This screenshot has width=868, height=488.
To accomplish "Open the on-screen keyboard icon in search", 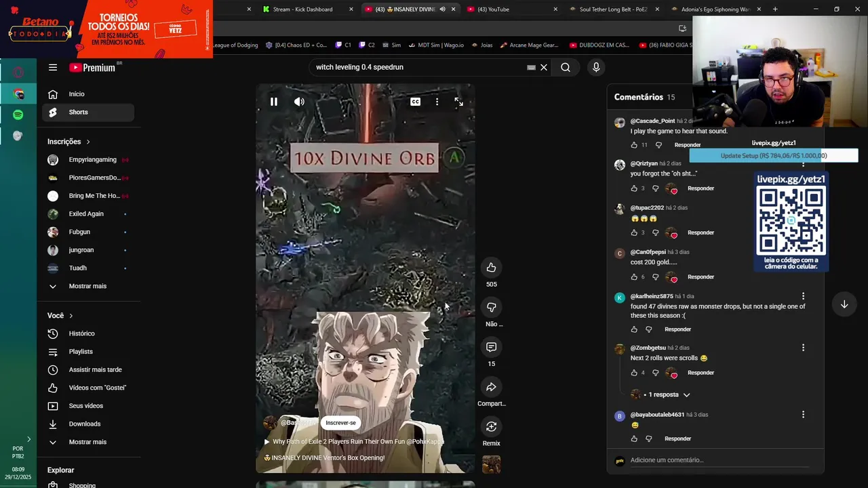I will 531,67.
